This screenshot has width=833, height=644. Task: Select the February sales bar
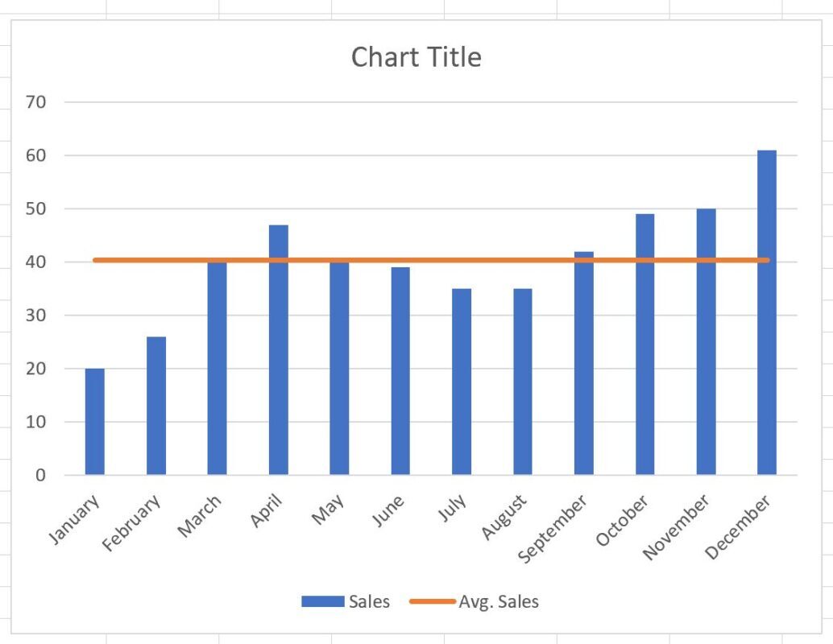(156, 406)
